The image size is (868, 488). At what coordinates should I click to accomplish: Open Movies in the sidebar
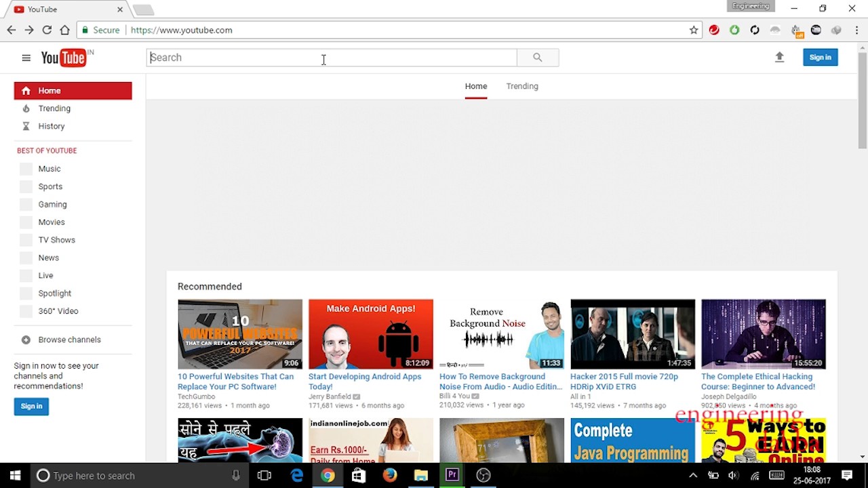(52, 222)
